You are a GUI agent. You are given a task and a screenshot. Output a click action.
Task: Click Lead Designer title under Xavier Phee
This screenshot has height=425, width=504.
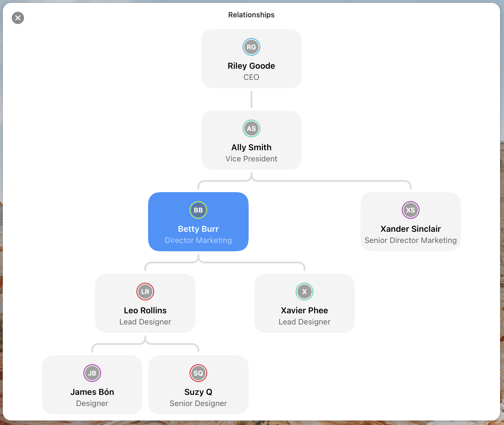click(305, 322)
